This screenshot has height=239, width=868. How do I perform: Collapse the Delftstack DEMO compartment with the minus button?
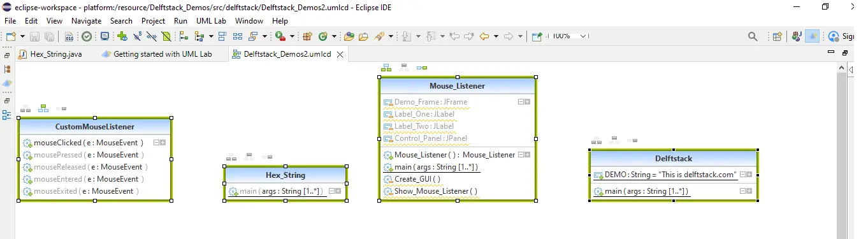743,174
